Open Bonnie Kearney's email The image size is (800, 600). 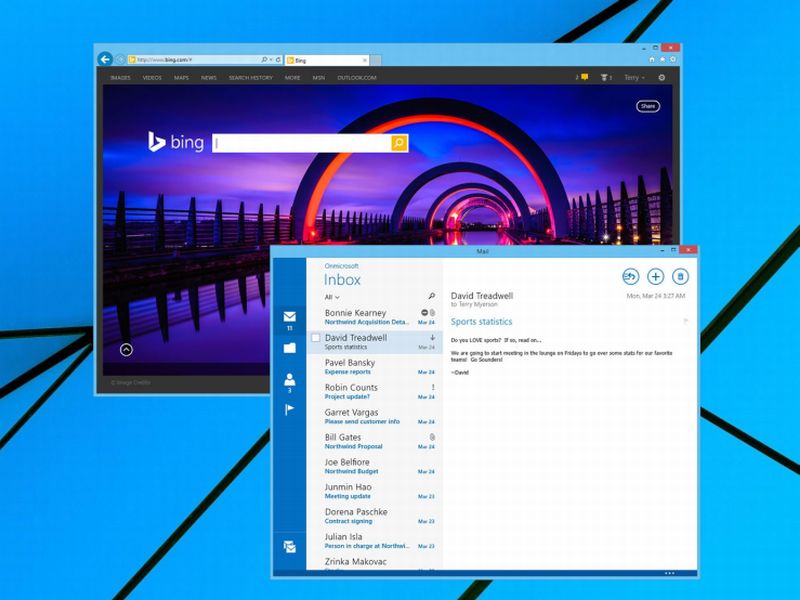pos(376,317)
